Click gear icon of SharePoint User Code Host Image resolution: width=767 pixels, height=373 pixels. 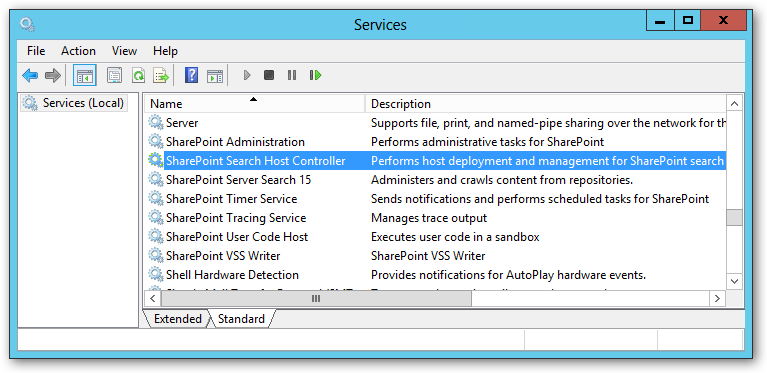click(x=156, y=237)
